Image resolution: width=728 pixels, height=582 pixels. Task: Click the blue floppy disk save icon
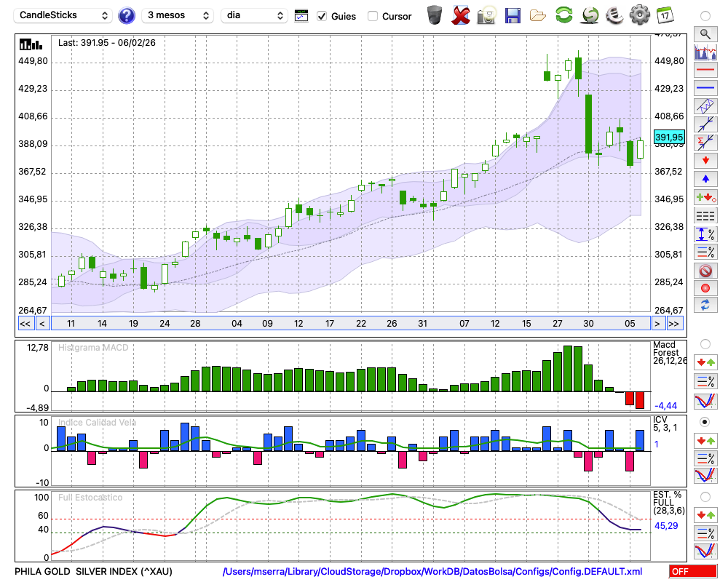pyautogui.click(x=513, y=15)
